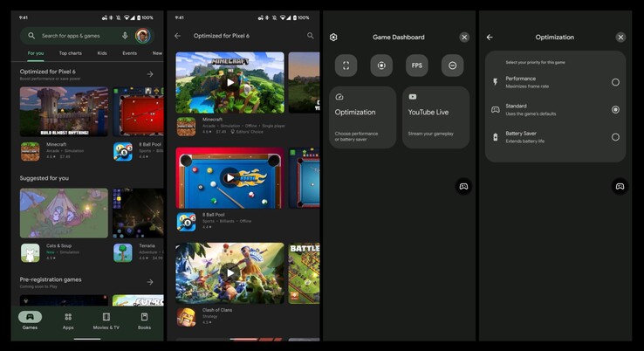This screenshot has width=644, height=351.
Task: Click the Suggested for you heading
Action: [x=45, y=178]
